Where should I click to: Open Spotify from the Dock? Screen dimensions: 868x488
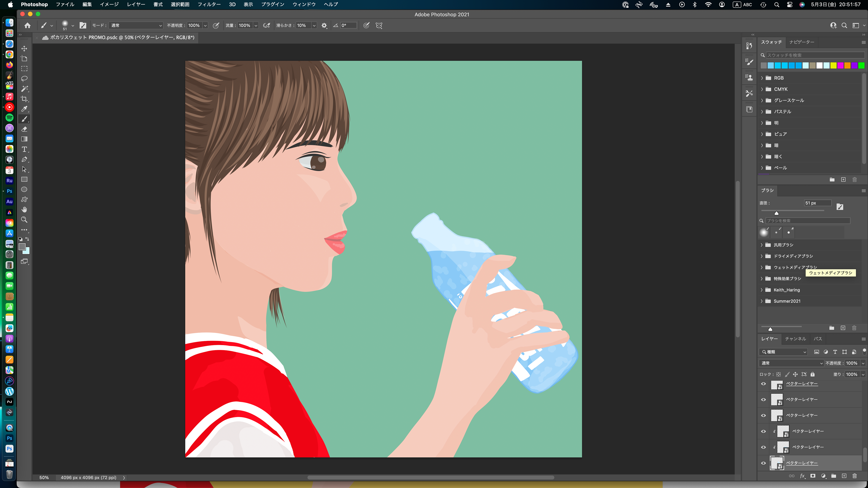point(9,117)
